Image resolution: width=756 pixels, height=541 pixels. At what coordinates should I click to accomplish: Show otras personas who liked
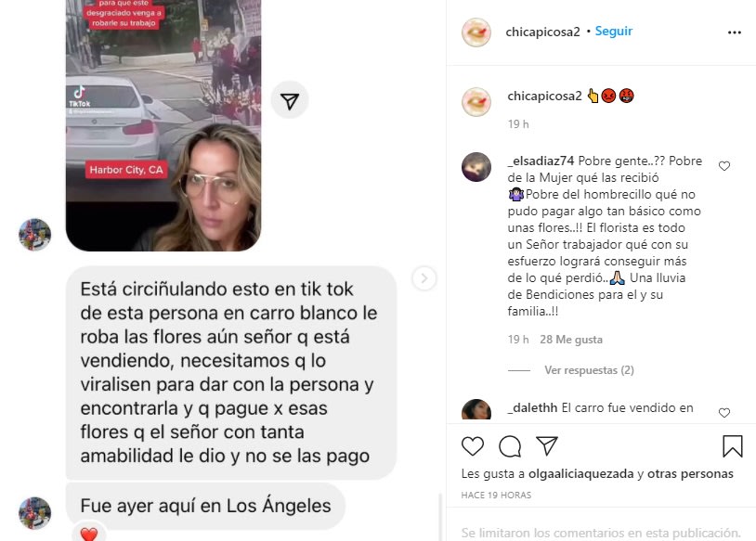pyautogui.click(x=690, y=473)
